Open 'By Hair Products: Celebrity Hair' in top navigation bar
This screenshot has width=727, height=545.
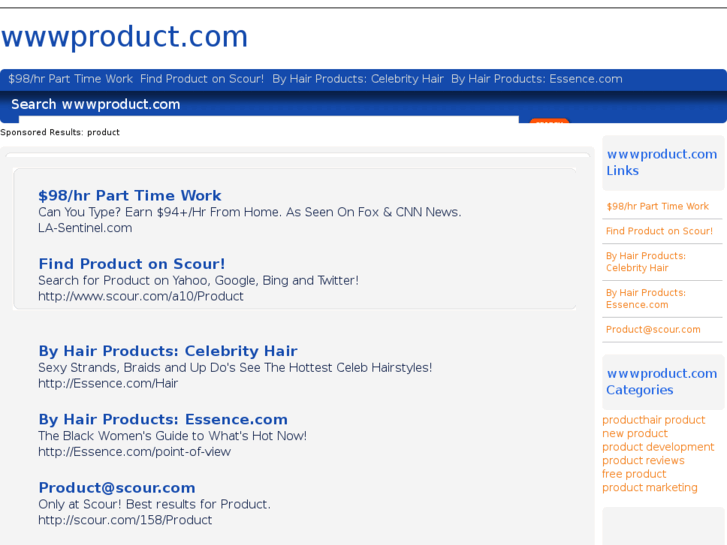pos(357,79)
